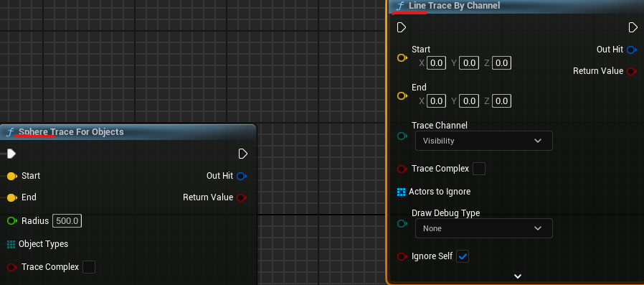Select the Sphere Trace For Objects node title
This screenshot has height=285, width=644.
(x=71, y=132)
